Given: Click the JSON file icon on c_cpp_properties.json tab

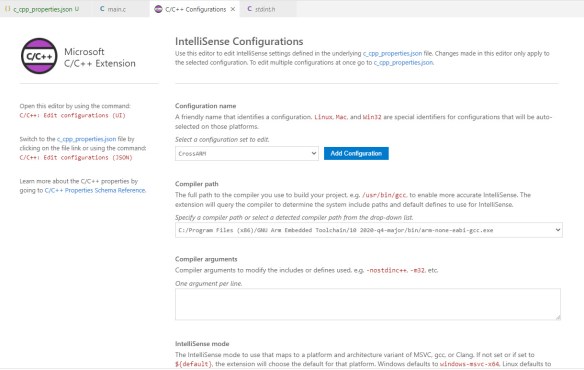Looking at the screenshot, I should pos(8,9).
